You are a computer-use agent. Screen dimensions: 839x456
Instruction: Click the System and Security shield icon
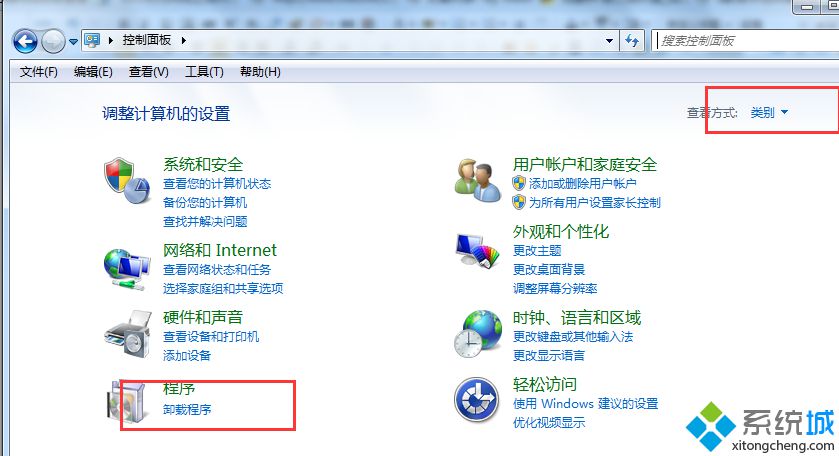click(x=127, y=181)
